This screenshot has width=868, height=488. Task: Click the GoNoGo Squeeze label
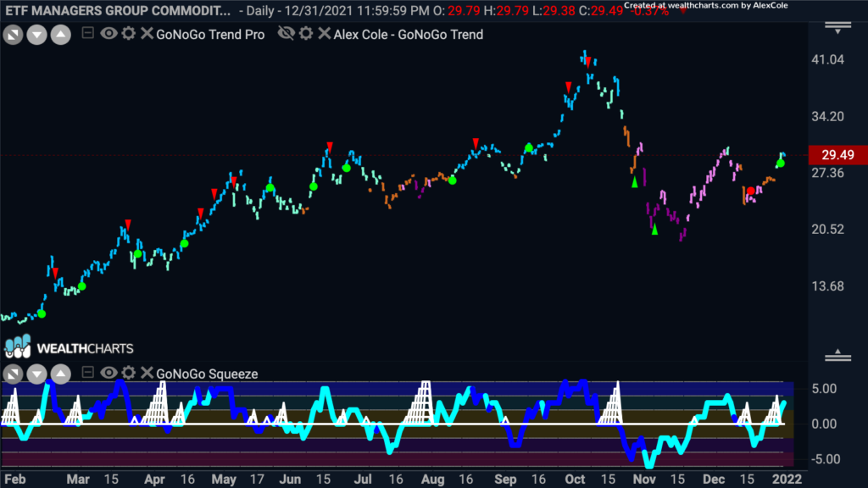(x=207, y=374)
